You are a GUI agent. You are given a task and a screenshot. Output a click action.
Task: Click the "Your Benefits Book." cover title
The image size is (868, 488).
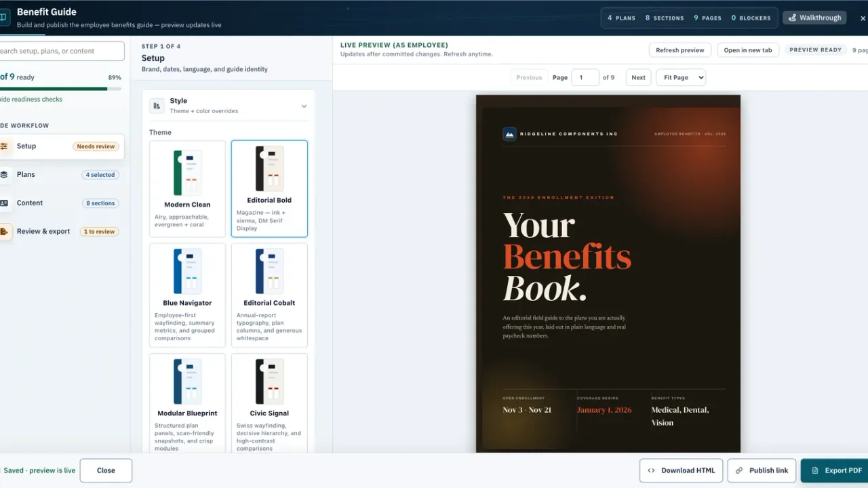pos(568,257)
